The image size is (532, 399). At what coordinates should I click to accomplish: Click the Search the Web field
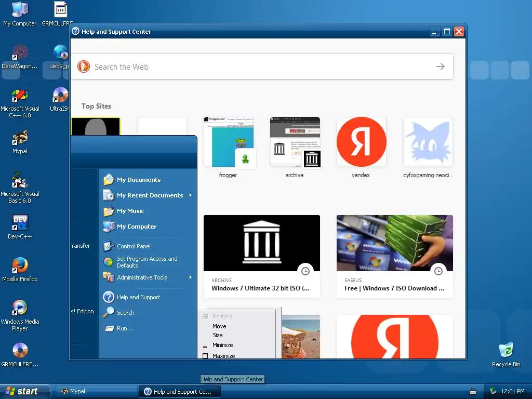pyautogui.click(x=262, y=66)
